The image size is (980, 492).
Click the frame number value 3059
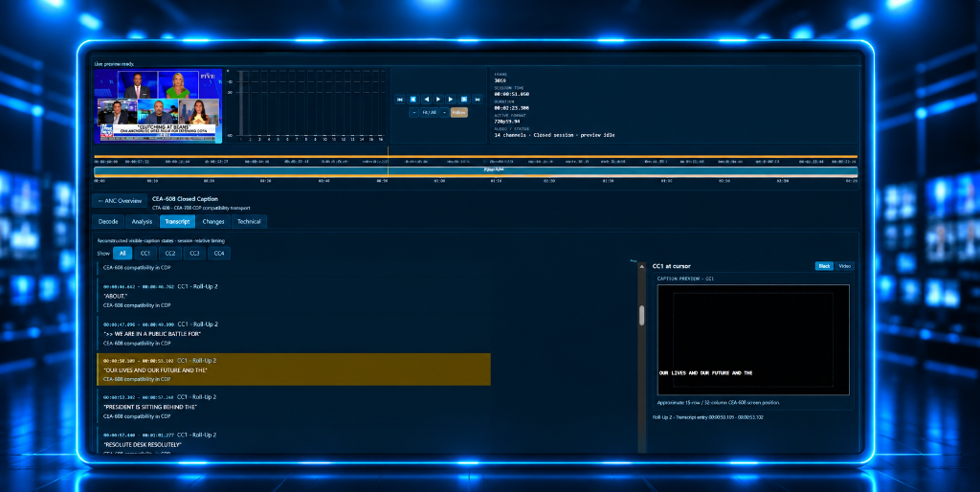pyautogui.click(x=500, y=80)
